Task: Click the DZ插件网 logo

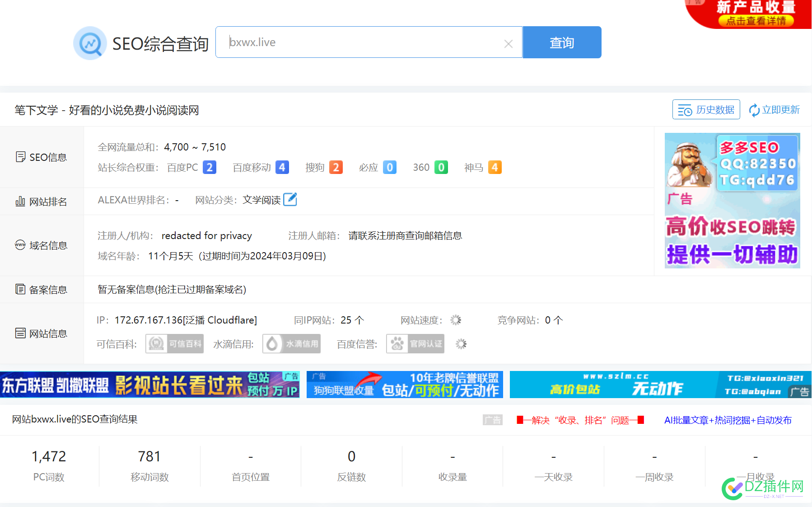Action: click(763, 488)
